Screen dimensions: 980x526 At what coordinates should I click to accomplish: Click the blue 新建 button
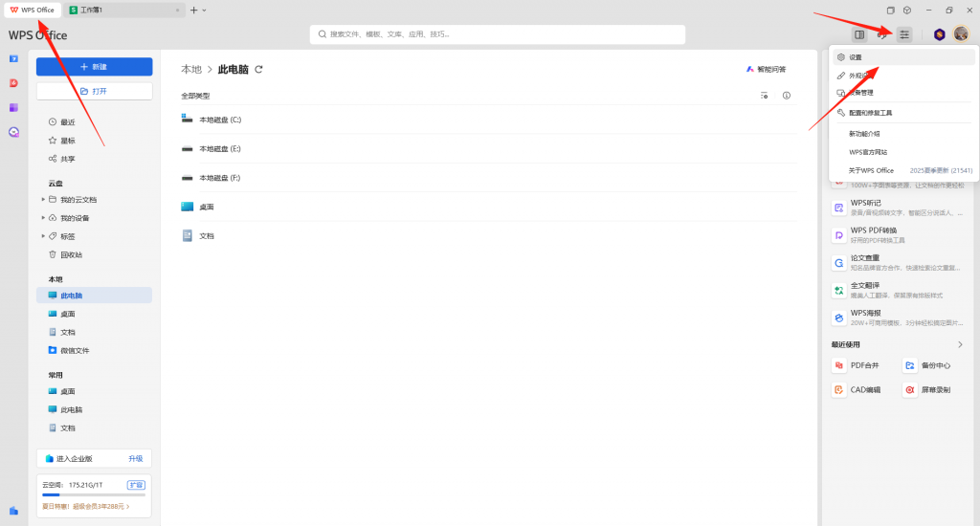[94, 67]
